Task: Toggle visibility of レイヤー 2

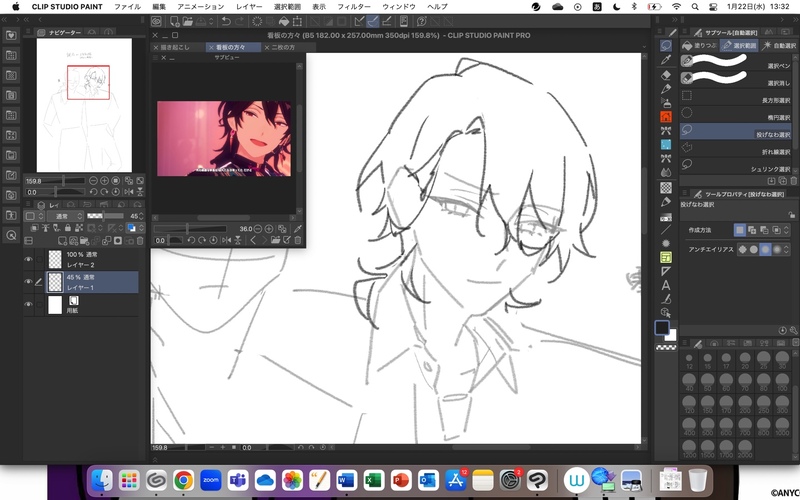Action: (x=28, y=259)
